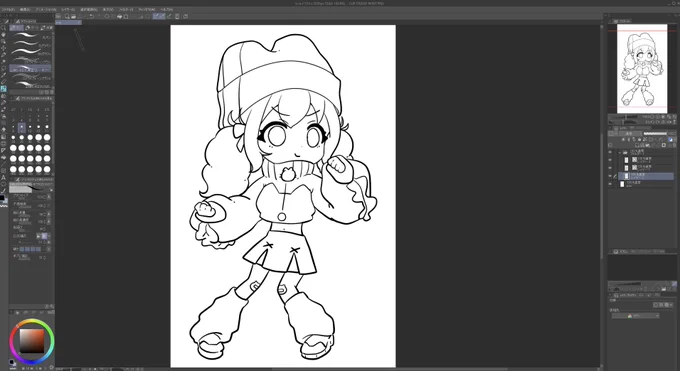The width and height of the screenshot is (680, 371).
Task: Switch to the ペン sub tool tab
Action: click(x=16, y=28)
